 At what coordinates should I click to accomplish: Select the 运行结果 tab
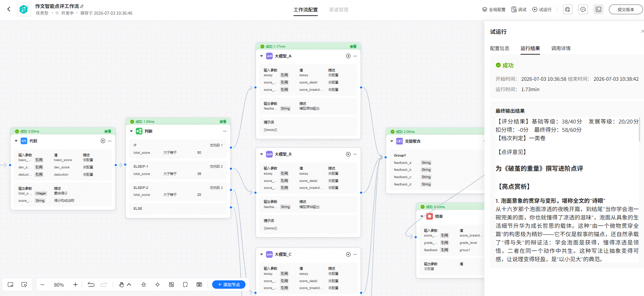point(530,48)
